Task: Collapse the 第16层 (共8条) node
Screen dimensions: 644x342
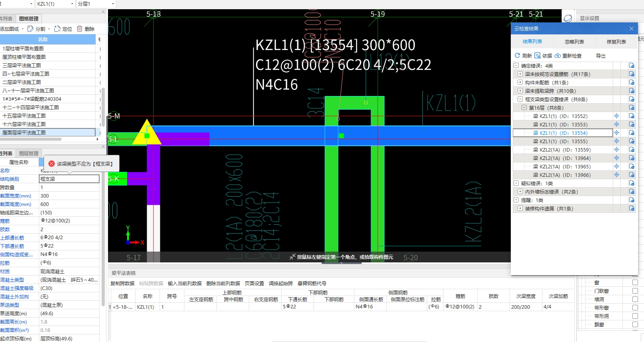Action: tap(524, 108)
